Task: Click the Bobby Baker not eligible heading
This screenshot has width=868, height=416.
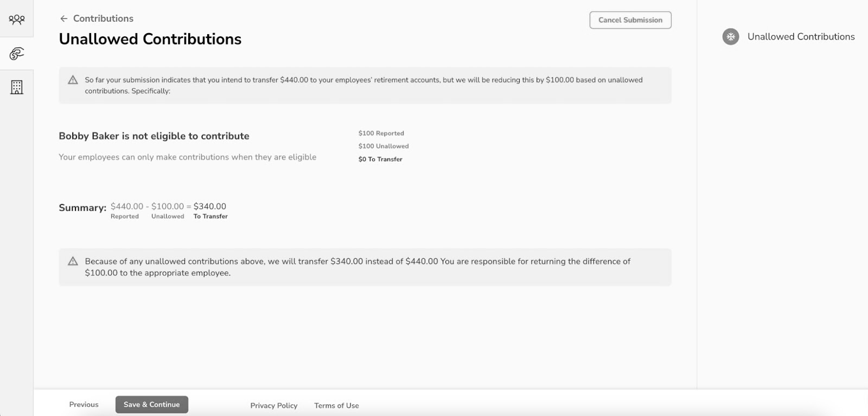Action: (x=154, y=136)
